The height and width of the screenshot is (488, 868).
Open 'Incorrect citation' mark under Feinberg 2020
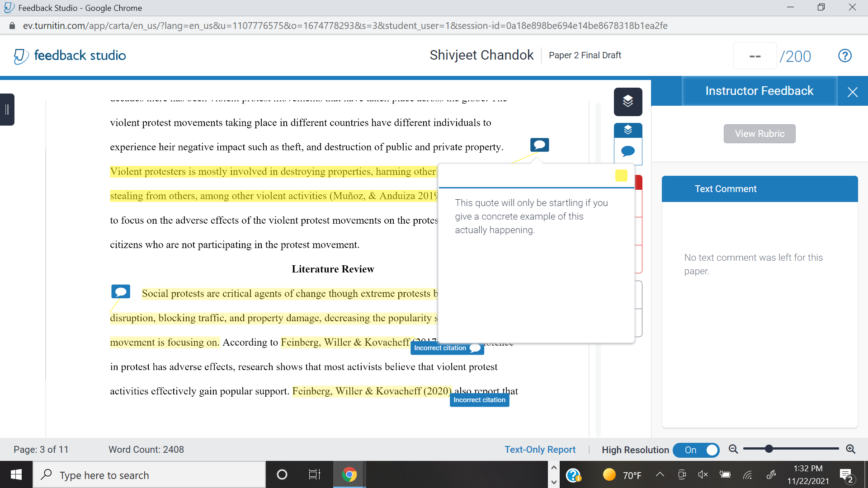pyautogui.click(x=479, y=400)
